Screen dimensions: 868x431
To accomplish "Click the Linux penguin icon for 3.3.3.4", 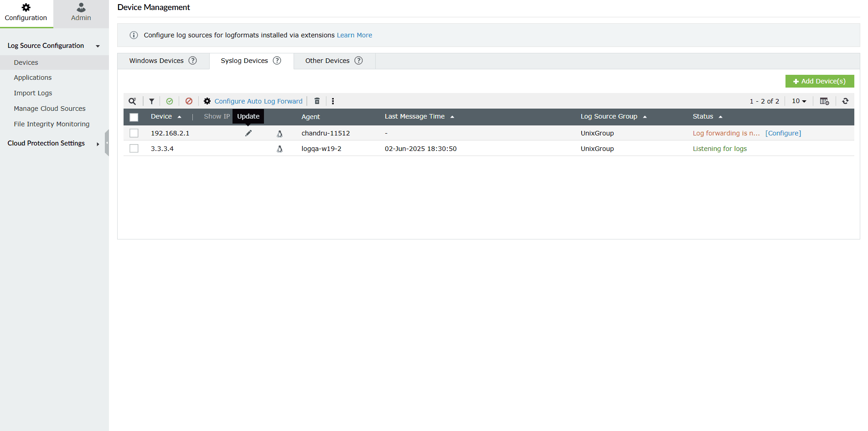I will [x=279, y=149].
